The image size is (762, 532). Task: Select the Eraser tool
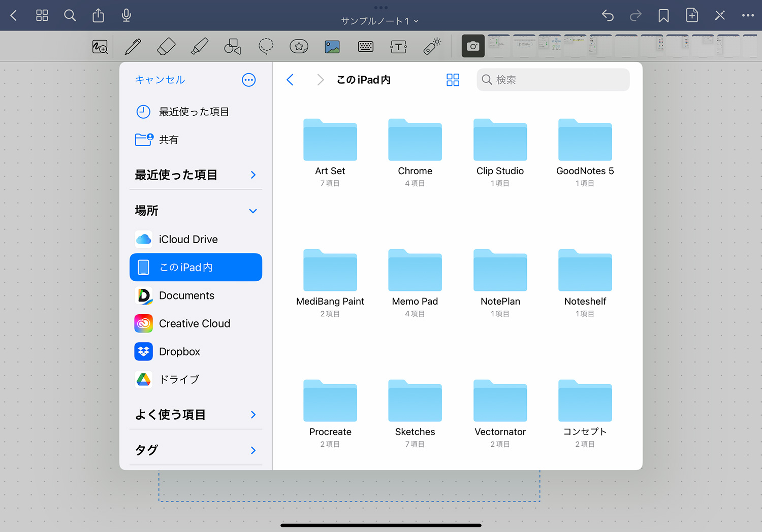coord(166,47)
